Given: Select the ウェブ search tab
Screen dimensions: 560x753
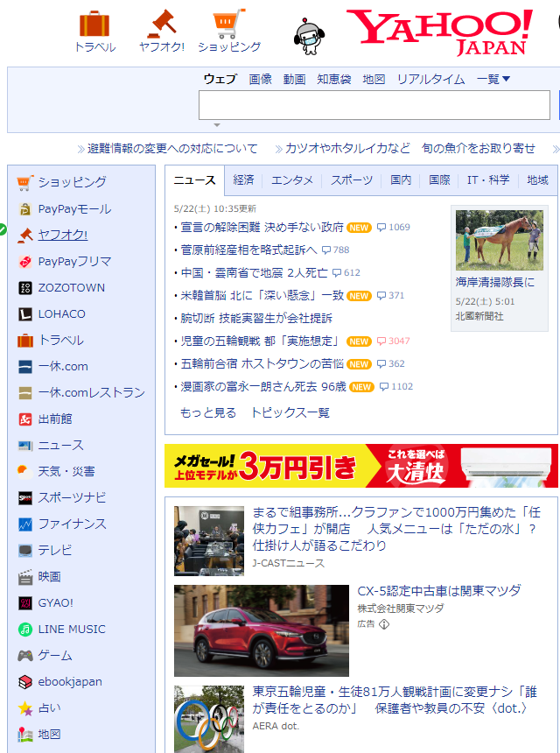Looking at the screenshot, I should [220, 79].
